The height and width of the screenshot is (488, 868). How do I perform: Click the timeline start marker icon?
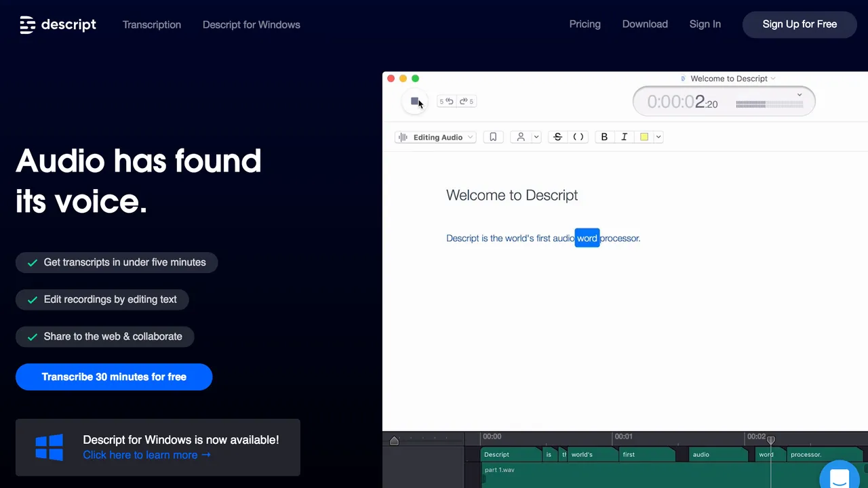pos(394,441)
